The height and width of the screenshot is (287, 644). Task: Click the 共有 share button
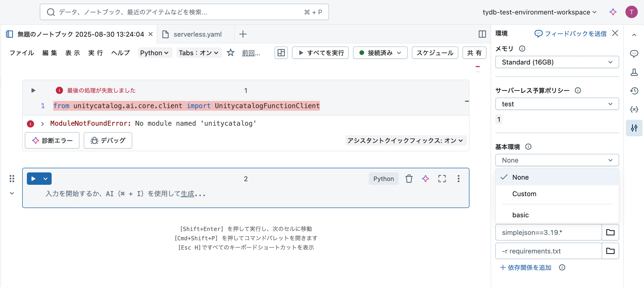(x=474, y=53)
